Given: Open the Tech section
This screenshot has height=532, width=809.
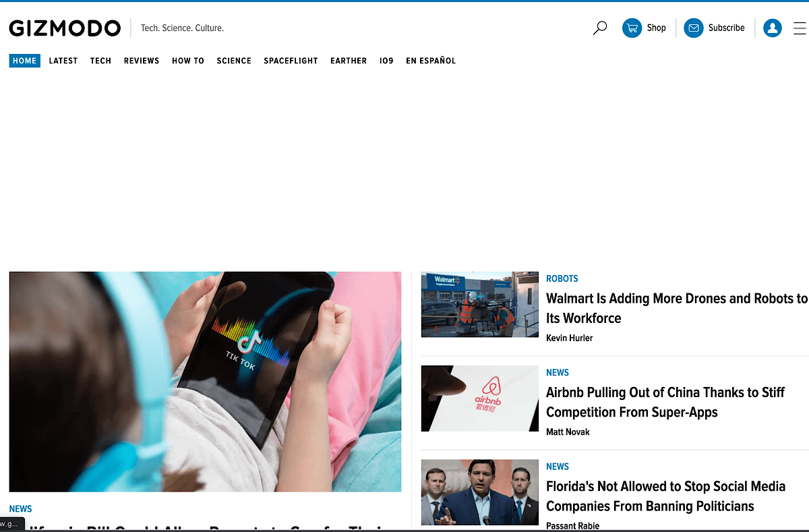Looking at the screenshot, I should 100,61.
